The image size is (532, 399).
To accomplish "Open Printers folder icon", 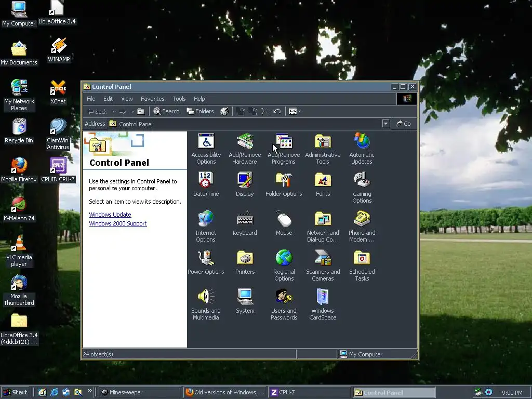I will coord(245,262).
